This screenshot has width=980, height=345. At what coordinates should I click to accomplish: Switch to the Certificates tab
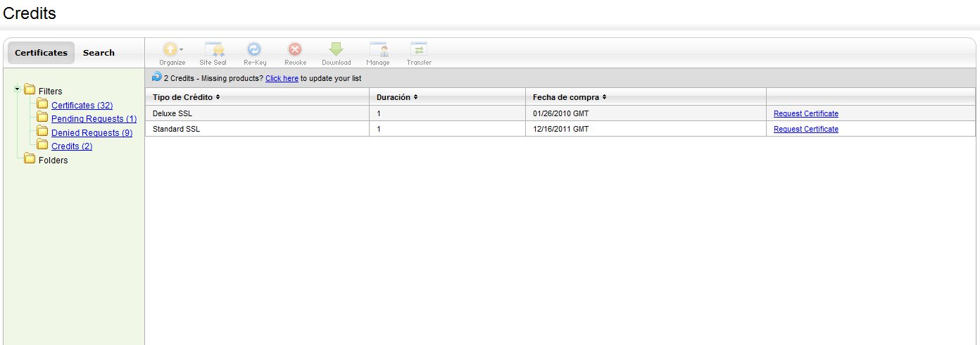coord(41,53)
